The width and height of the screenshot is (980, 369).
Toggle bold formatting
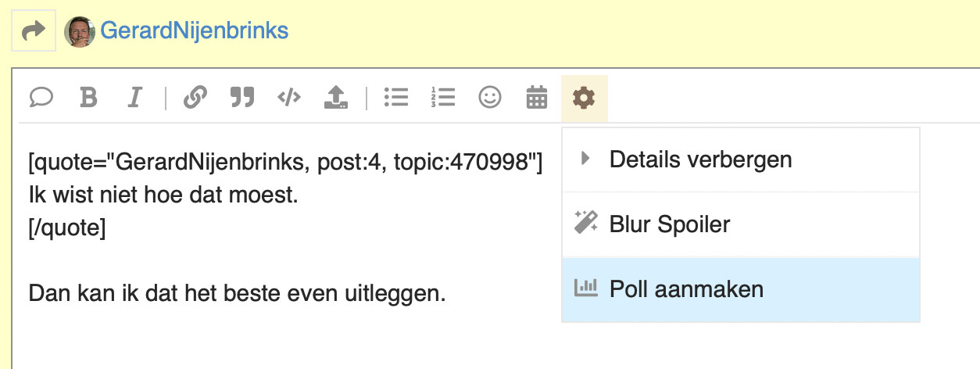pyautogui.click(x=89, y=98)
